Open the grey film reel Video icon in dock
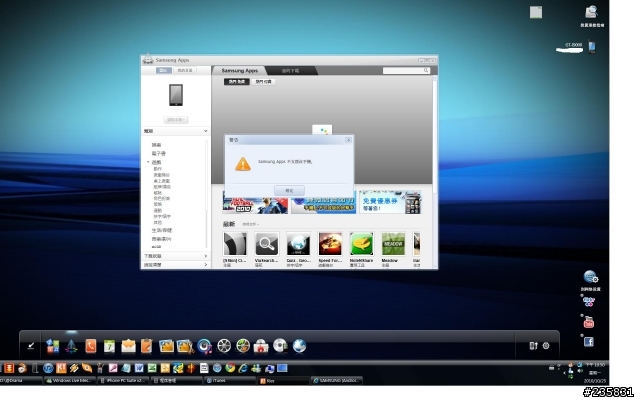Image resolution: width=640 pixels, height=400 pixels. [224, 346]
